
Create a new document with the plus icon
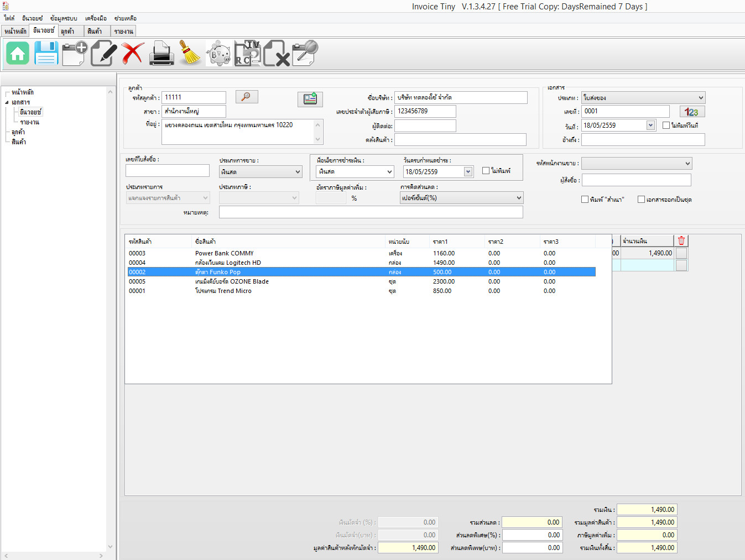click(x=75, y=54)
